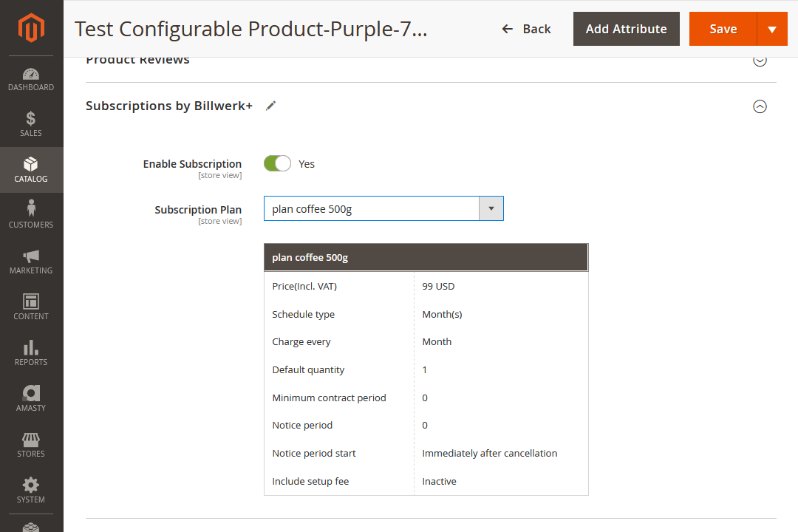
Task: Open the Amasty sidebar menu
Action: click(31, 399)
